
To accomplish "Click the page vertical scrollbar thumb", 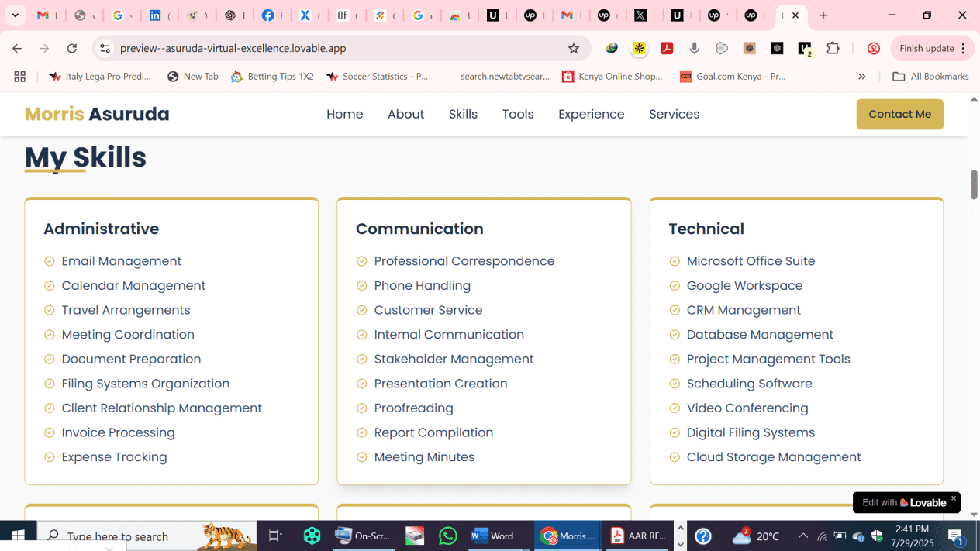I will (975, 184).
